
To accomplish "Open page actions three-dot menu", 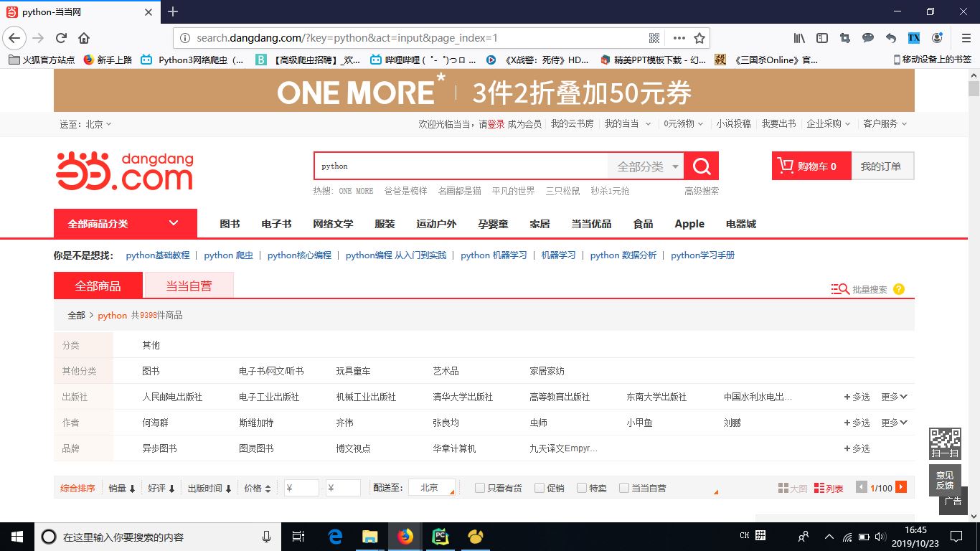I will tap(679, 38).
